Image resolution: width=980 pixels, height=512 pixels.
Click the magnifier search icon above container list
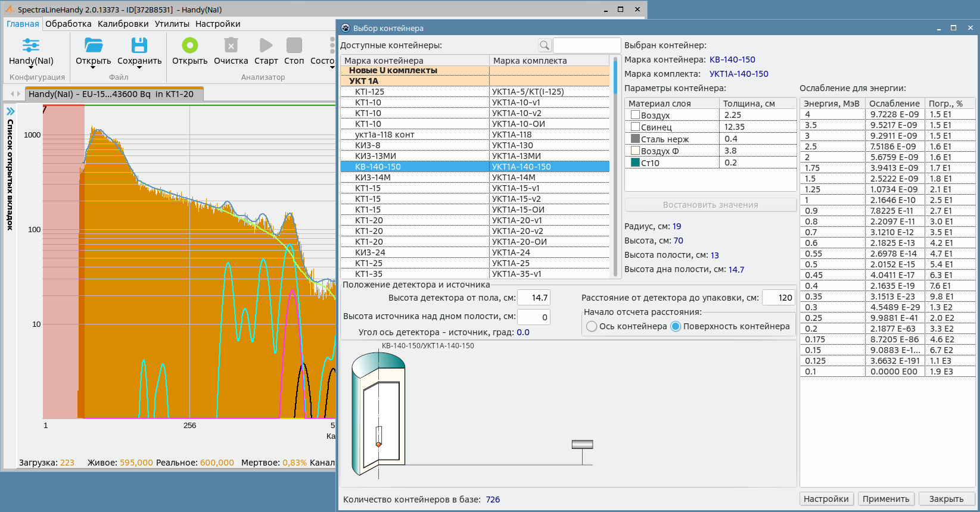click(544, 45)
